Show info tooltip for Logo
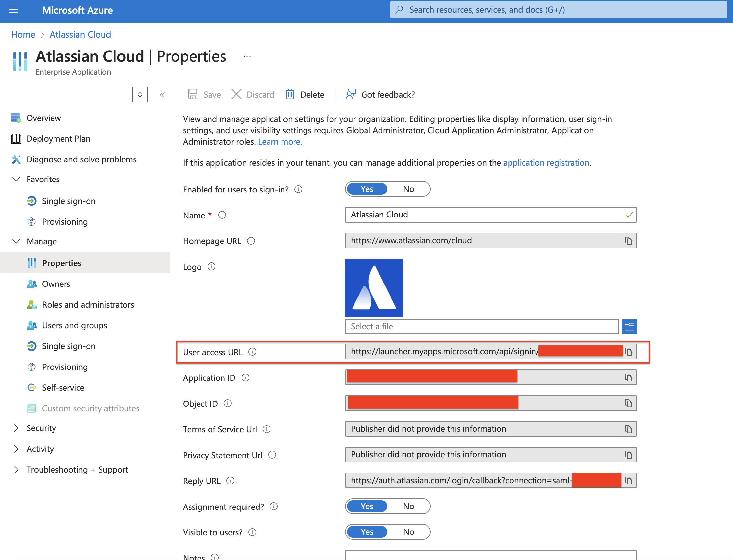This screenshot has width=733, height=560. pos(211,267)
